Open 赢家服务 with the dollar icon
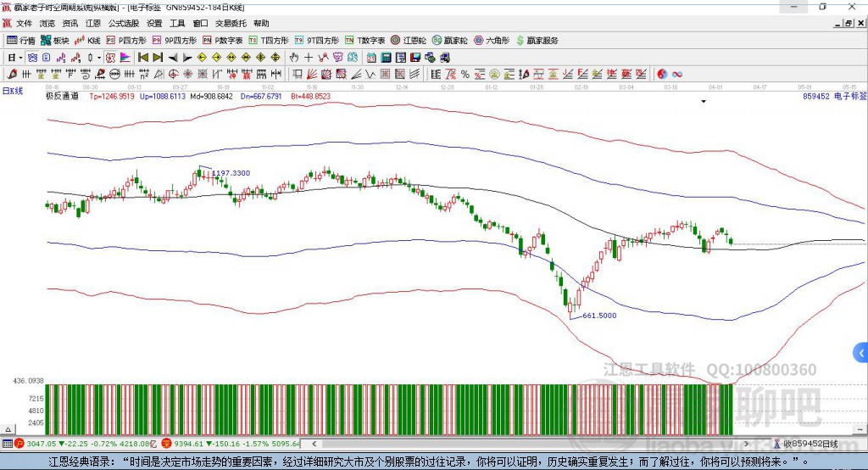 tap(537, 41)
